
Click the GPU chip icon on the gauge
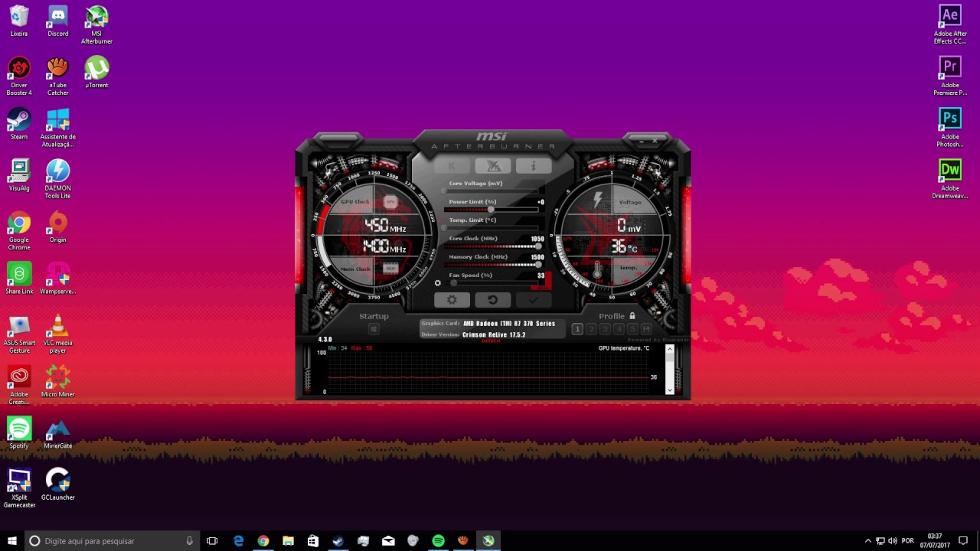tap(390, 202)
